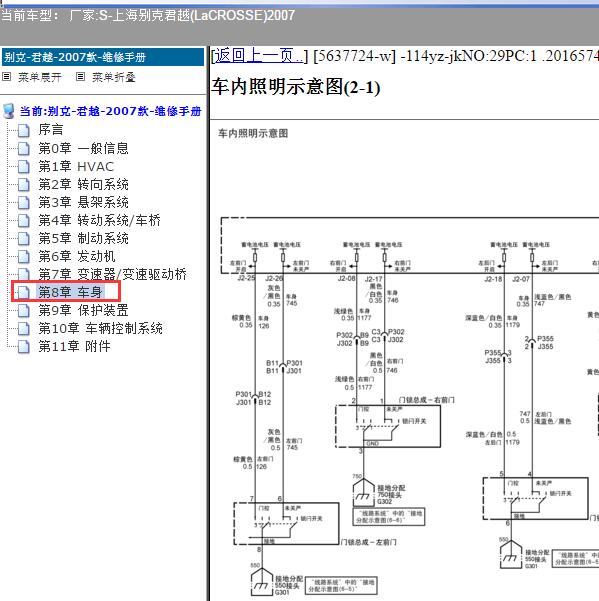The height and width of the screenshot is (601, 599).
Task: Click the page icon beside 第0章 一般信息
Action: pyautogui.click(x=24, y=148)
